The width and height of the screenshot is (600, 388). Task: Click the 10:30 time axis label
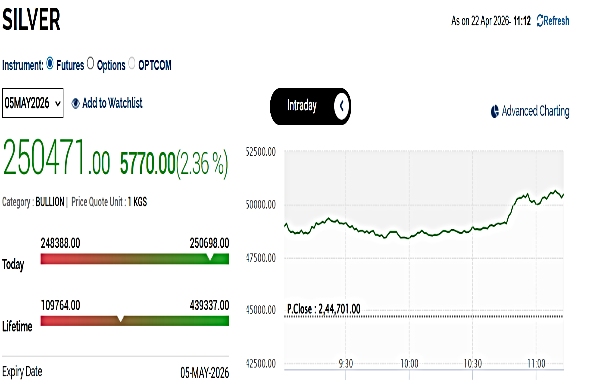tap(473, 364)
